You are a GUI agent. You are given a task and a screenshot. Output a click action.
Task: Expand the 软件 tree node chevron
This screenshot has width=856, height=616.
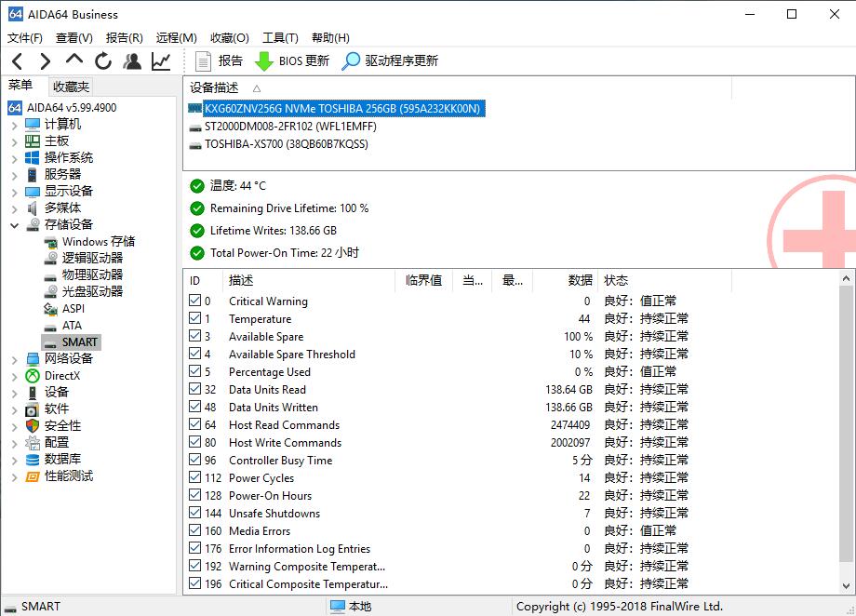pyautogui.click(x=15, y=410)
